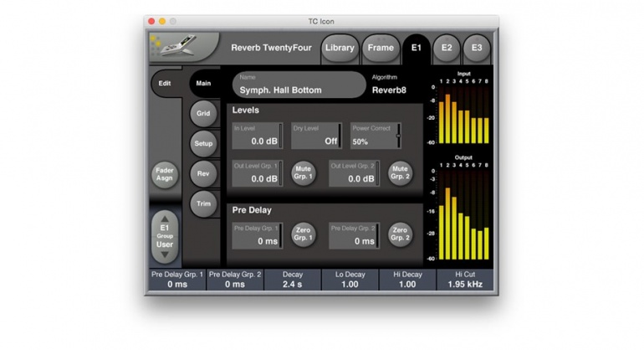Open the Library tab
The width and height of the screenshot is (644, 350).
point(340,48)
